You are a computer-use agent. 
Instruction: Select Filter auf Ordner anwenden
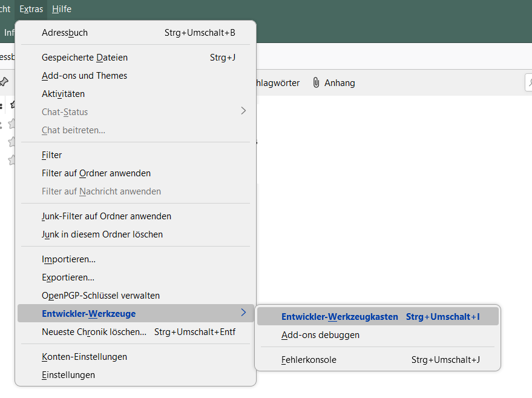(x=96, y=173)
